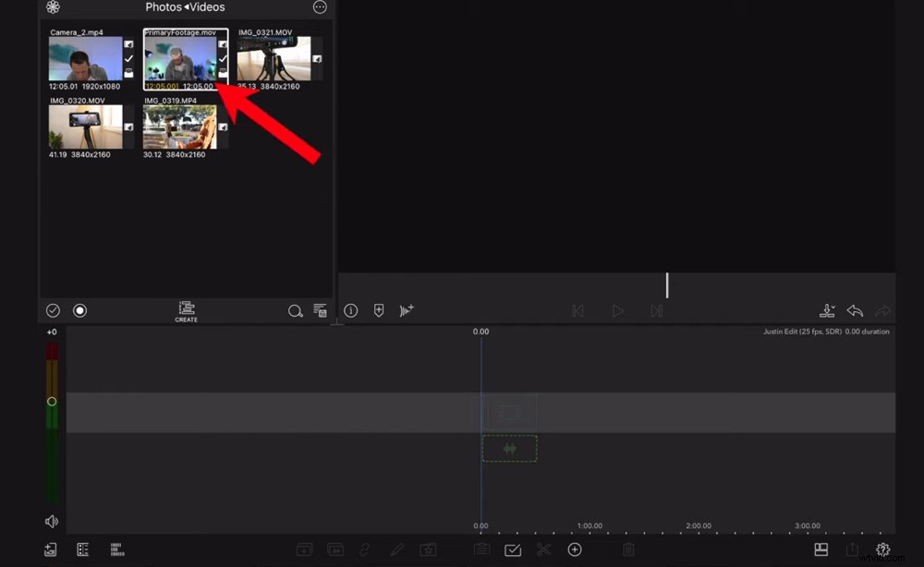Open the Photos/Videos source dropdown
Image resolution: width=924 pixels, height=567 pixels.
tap(186, 7)
